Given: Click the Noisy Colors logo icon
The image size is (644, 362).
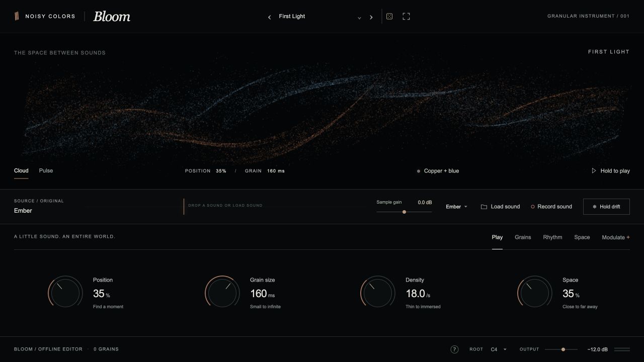Looking at the screenshot, I should 17,16.
